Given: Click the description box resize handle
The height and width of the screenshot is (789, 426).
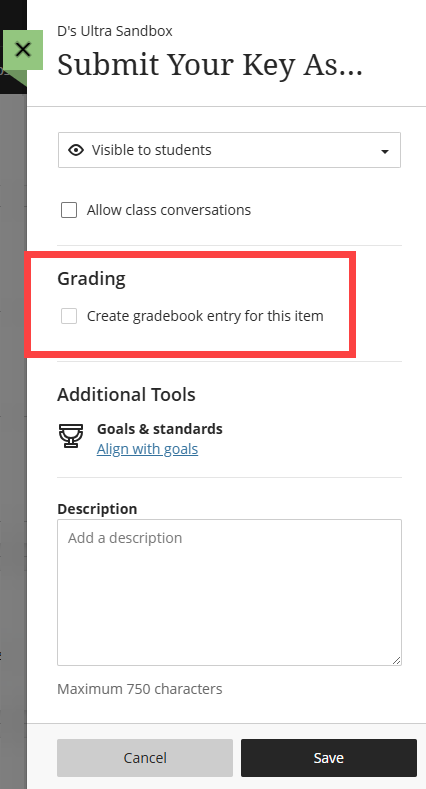Looking at the screenshot, I should 396,660.
